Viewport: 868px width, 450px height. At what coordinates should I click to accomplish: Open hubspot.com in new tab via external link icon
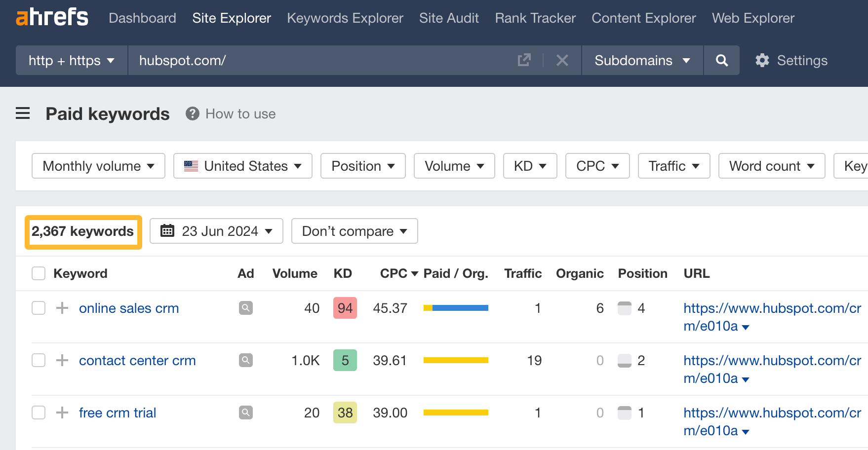[524, 60]
